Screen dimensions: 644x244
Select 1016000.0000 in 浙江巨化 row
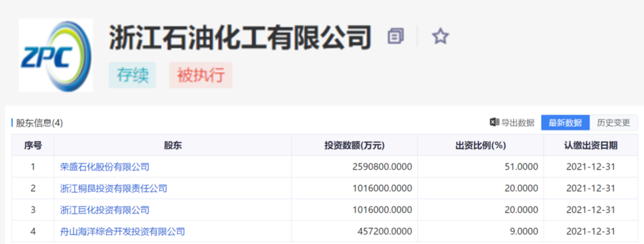pyautogui.click(x=354, y=210)
